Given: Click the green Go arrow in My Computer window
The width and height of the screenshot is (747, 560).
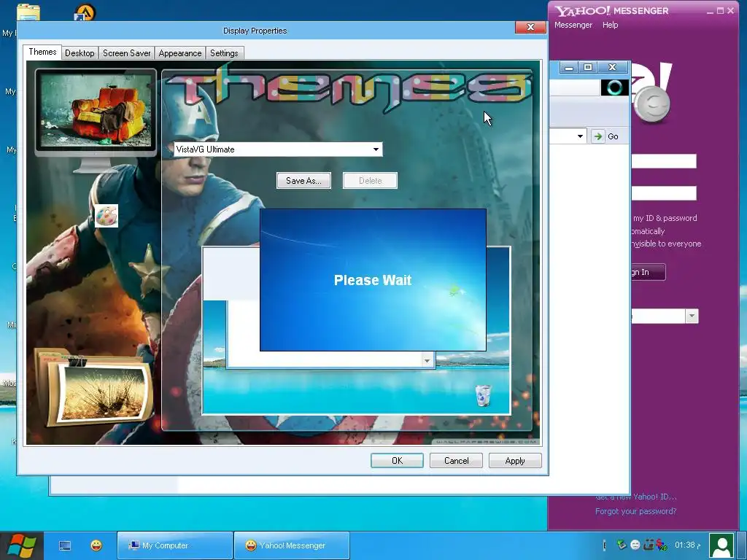Looking at the screenshot, I should point(597,136).
